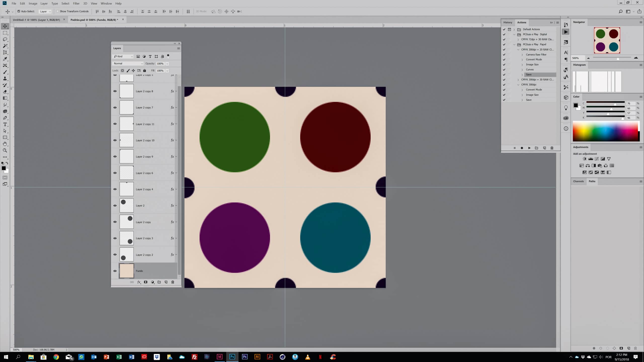Toggle the Default Actions checkmark

coord(504,29)
